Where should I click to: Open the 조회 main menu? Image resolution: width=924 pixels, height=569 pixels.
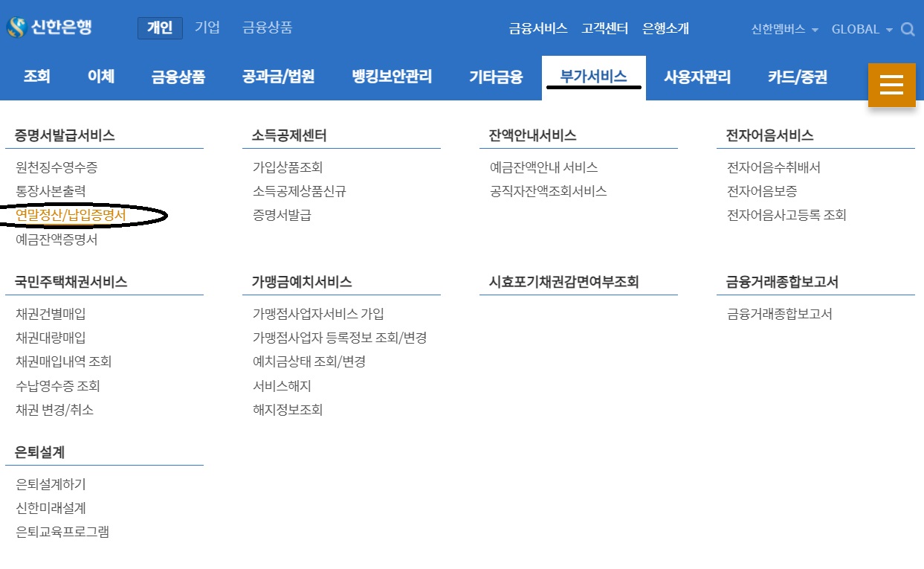[x=36, y=77]
